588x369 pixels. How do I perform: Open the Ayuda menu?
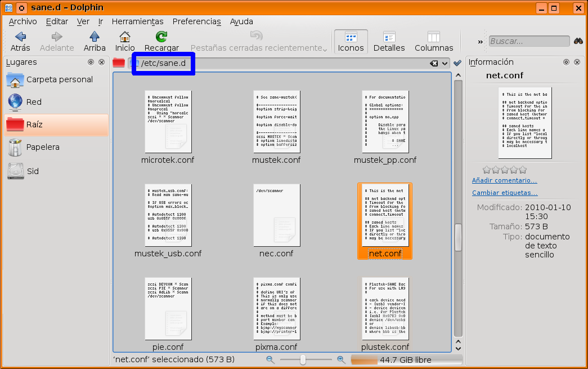coord(241,21)
